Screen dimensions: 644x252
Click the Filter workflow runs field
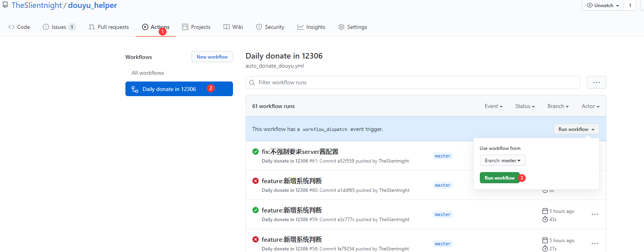(413, 82)
